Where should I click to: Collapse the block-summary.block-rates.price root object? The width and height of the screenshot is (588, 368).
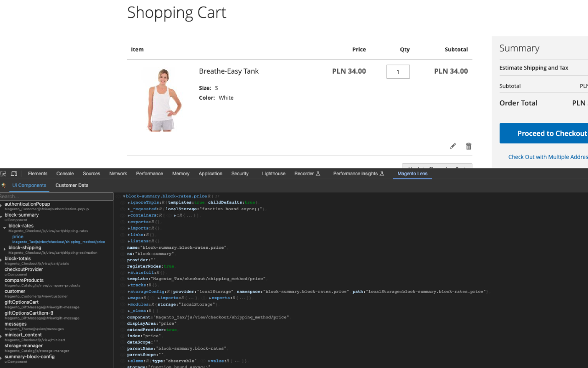coord(124,196)
